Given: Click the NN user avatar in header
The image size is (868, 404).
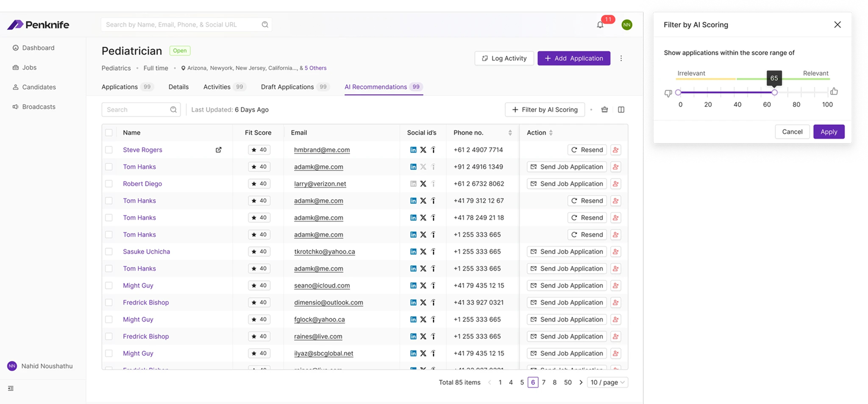Looking at the screenshot, I should click(x=627, y=25).
